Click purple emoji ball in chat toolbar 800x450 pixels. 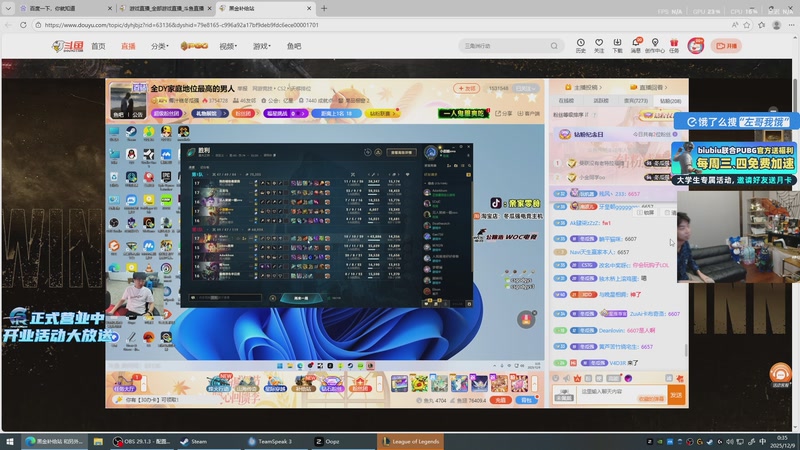point(628,378)
